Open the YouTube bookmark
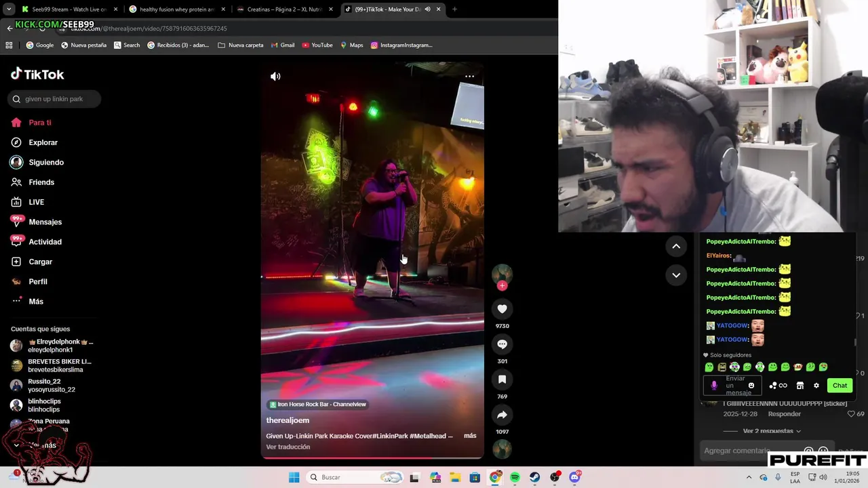This screenshot has height=488, width=868. click(x=317, y=45)
